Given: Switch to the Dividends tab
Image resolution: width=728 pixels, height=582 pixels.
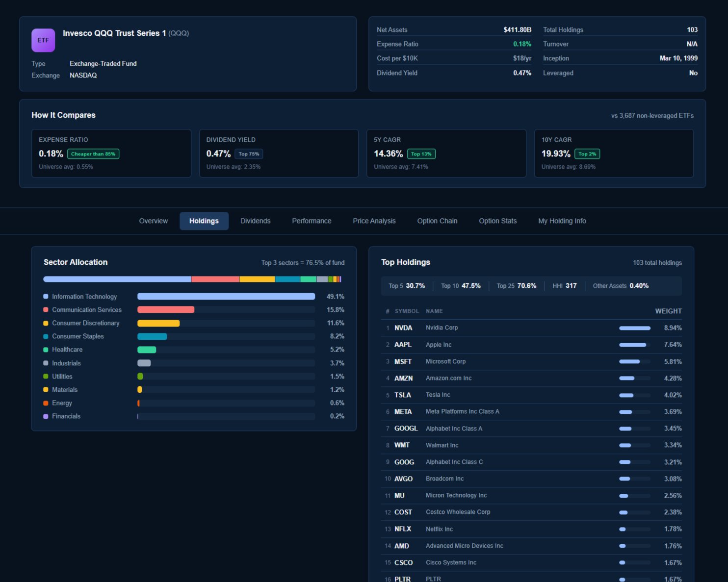Looking at the screenshot, I should coord(255,221).
